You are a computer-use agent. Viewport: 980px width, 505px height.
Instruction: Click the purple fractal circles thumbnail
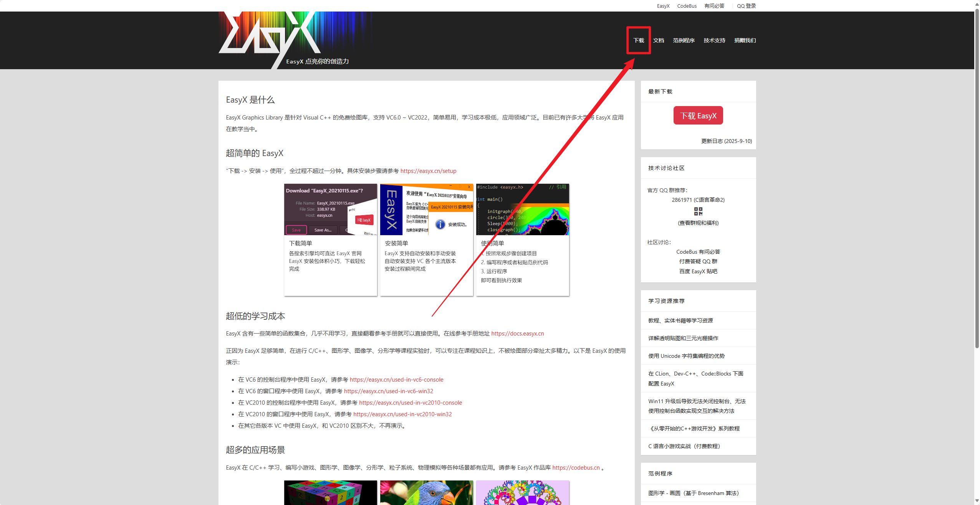pyautogui.click(x=522, y=493)
